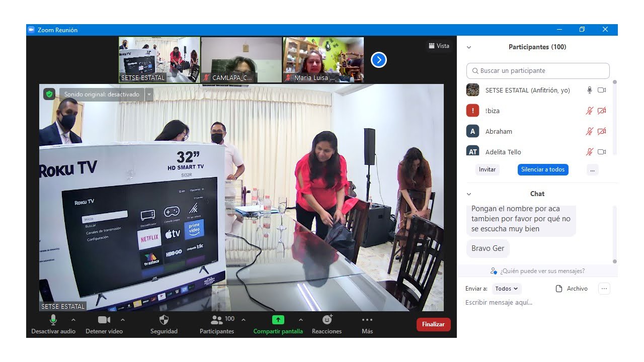Click the participants list scrollbar
Image resolution: width=644 pixels, height=362 pixels.
click(615, 117)
